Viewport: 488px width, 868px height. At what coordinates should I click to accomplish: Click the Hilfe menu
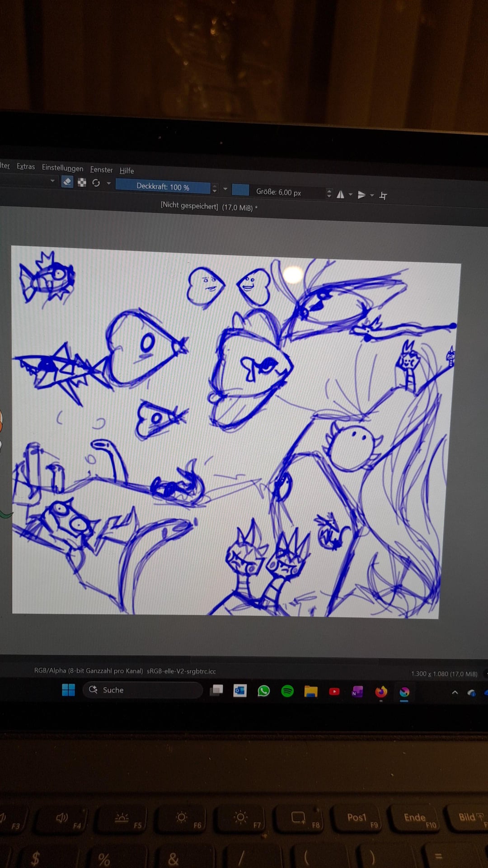[x=127, y=170]
